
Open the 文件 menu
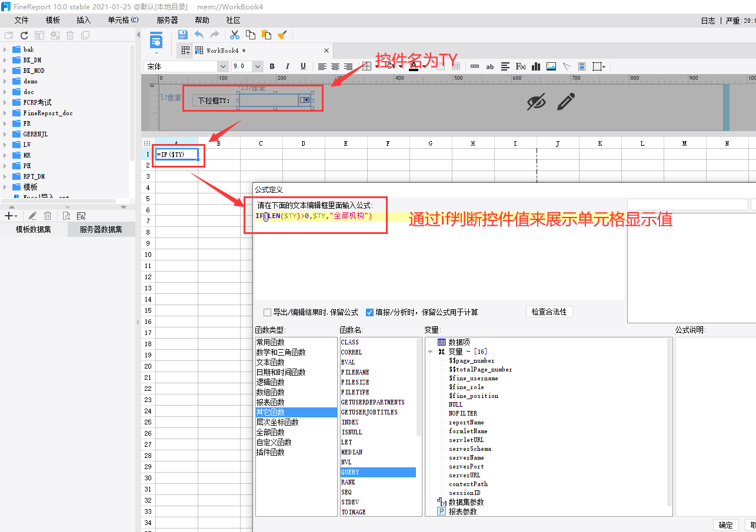[22, 20]
